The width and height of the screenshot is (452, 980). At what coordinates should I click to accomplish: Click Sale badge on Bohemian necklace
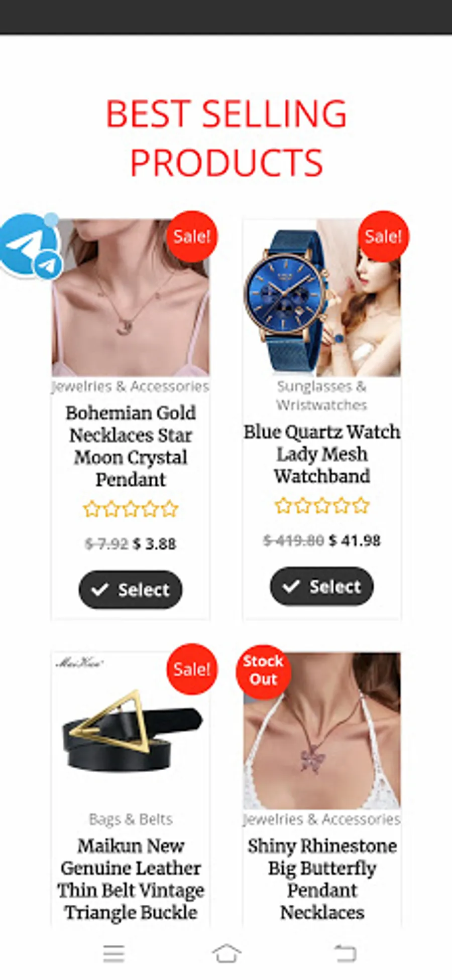[x=192, y=236]
